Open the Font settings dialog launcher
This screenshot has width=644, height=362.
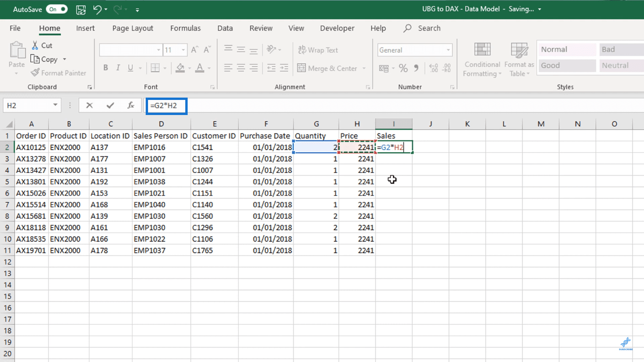coord(213,87)
